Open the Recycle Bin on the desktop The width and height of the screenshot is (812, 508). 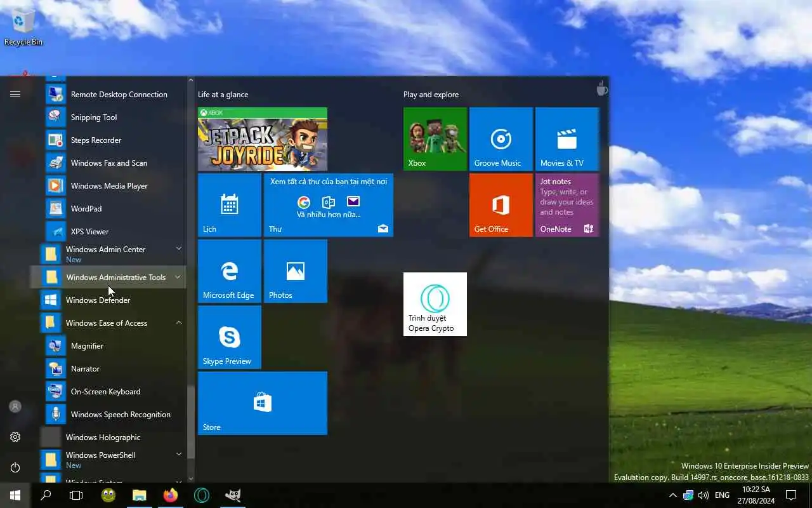23,27
